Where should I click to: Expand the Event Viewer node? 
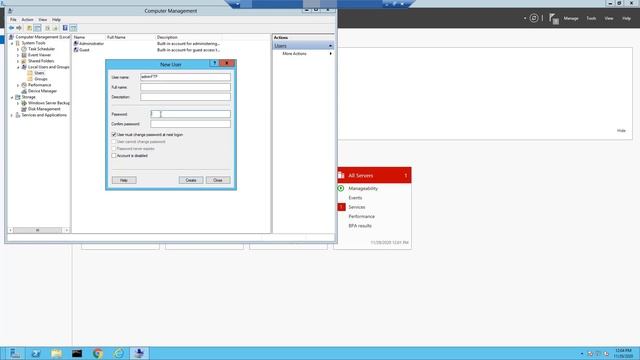(x=18, y=55)
